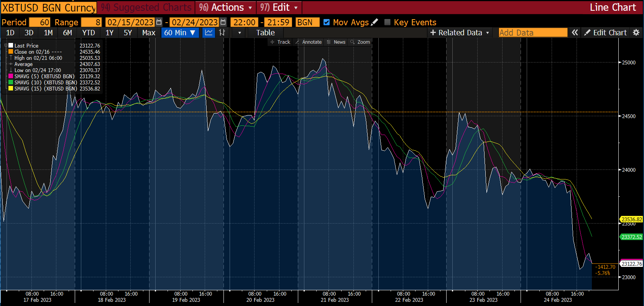The height and width of the screenshot is (306, 644).
Task: Click the magenta SMAVG (5) color swatch
Action: click(x=11, y=76)
